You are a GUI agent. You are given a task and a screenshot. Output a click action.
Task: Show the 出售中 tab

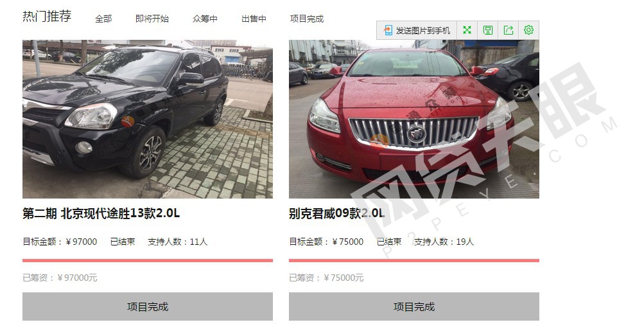point(254,19)
